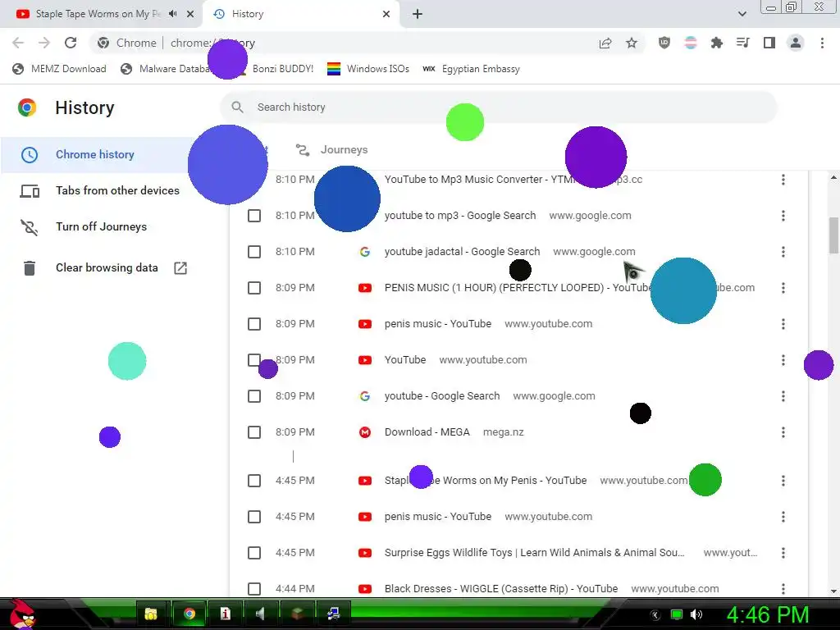The height and width of the screenshot is (630, 840).
Task: Open the Egyptian Embassy bookmark
Action: 472,69
